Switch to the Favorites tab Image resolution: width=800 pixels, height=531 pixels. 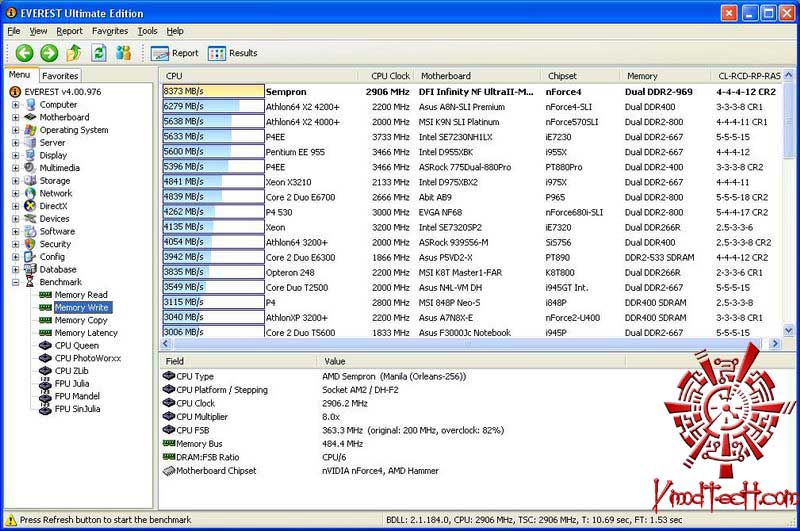tap(60, 76)
